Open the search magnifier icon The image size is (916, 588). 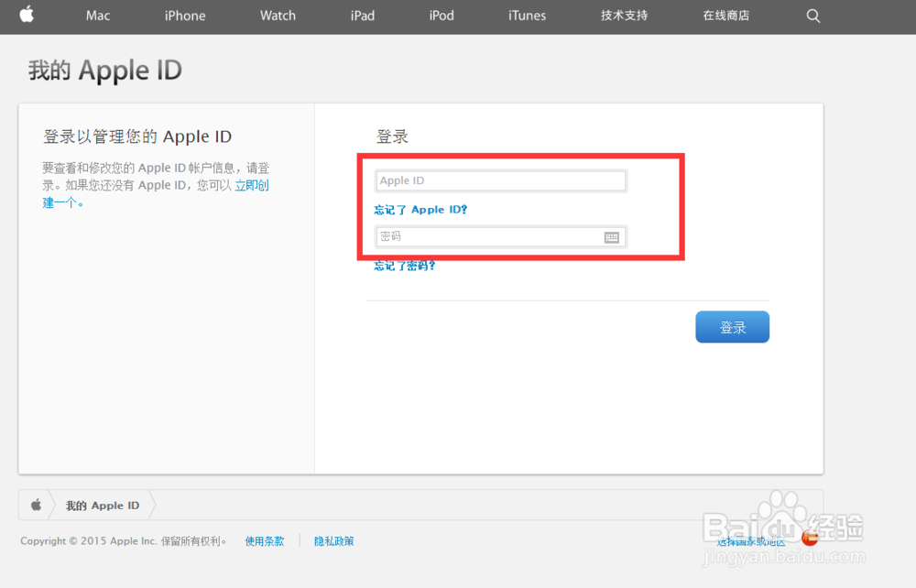tap(813, 16)
